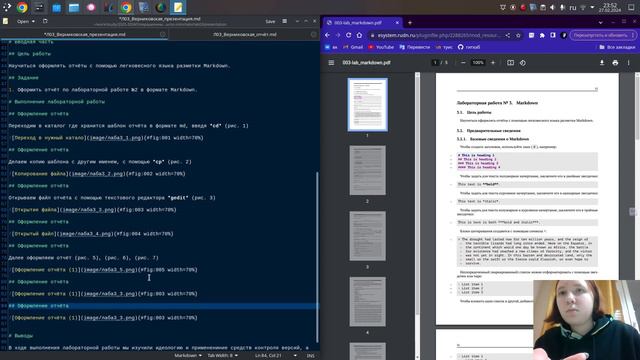640x360 pixels.
Task: Click the Перезапустить и обновить button
Action: tap(603, 36)
